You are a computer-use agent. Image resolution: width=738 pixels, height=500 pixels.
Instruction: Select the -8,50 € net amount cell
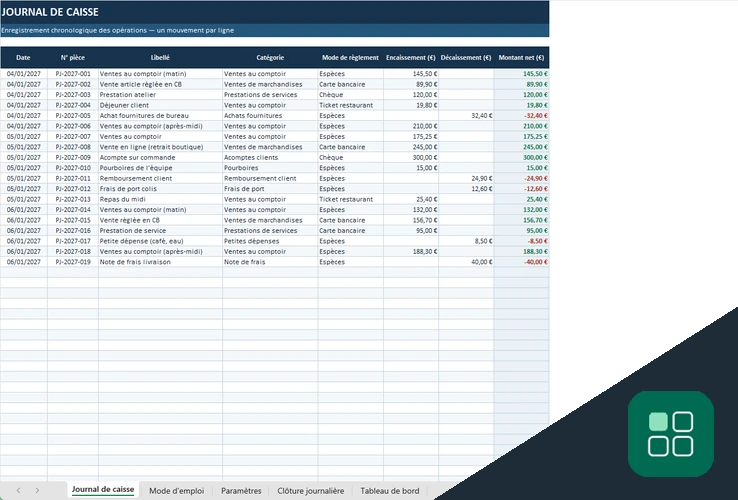[x=521, y=241]
